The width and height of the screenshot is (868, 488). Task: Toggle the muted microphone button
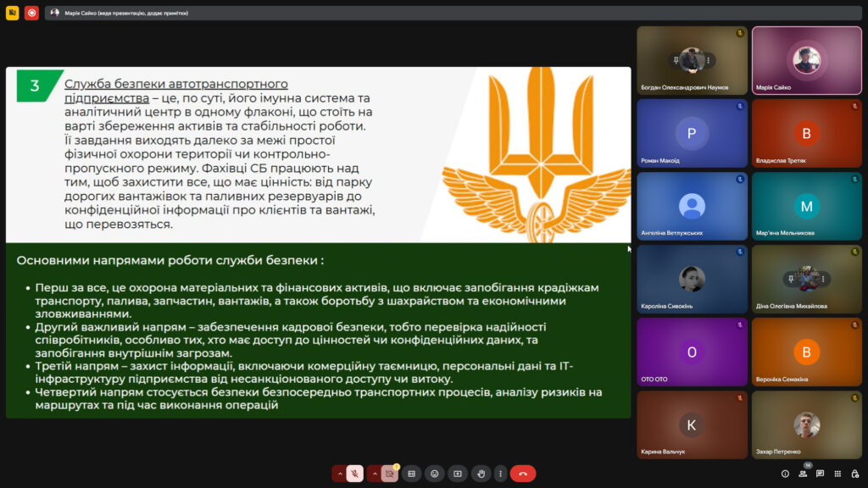click(x=355, y=474)
